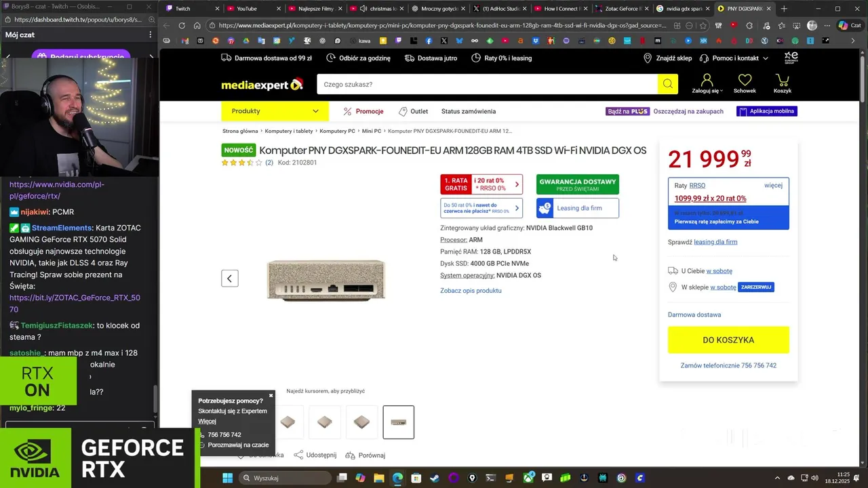Switch to the nvidia gdx spark tab
The image size is (868, 488).
(684, 9)
